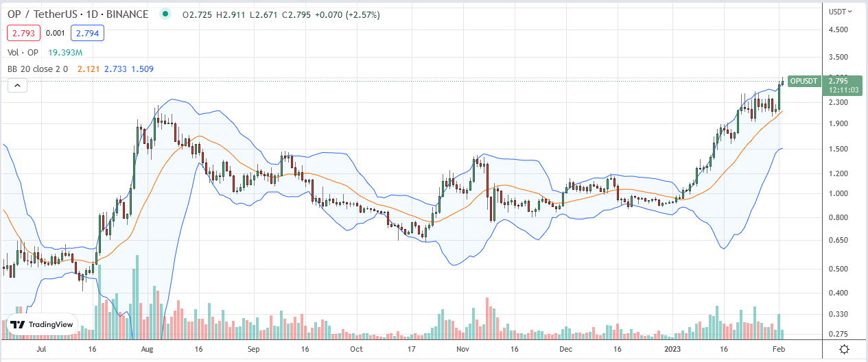Click the 19.393M volume value
Screen dimensions: 868x362
pos(65,52)
